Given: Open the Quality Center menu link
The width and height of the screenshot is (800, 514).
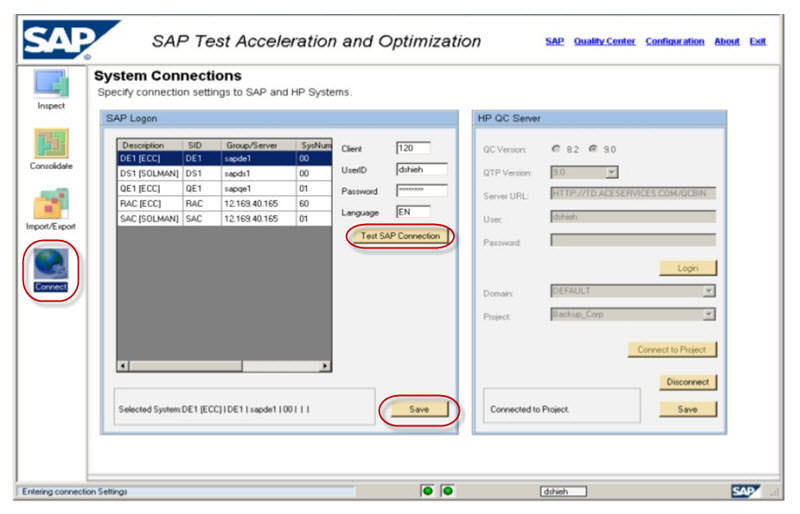Looking at the screenshot, I should coord(604,41).
